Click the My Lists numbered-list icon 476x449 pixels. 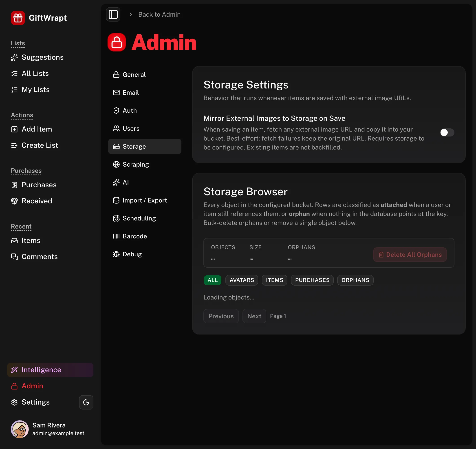pyautogui.click(x=14, y=90)
